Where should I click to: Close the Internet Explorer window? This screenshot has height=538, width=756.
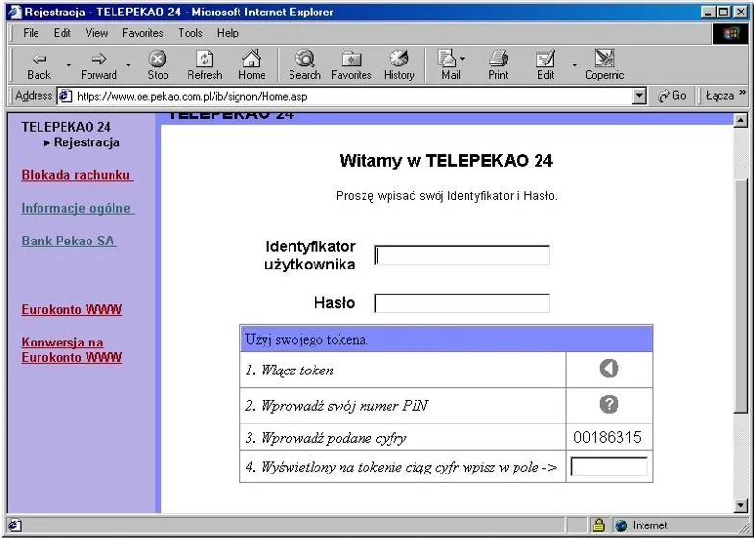pos(741,13)
